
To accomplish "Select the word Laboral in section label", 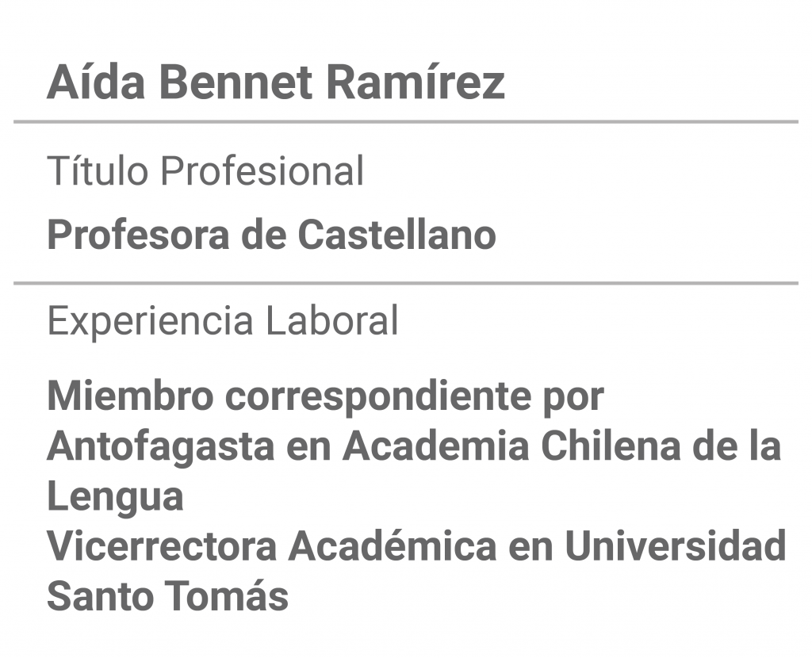I will coord(332,320).
